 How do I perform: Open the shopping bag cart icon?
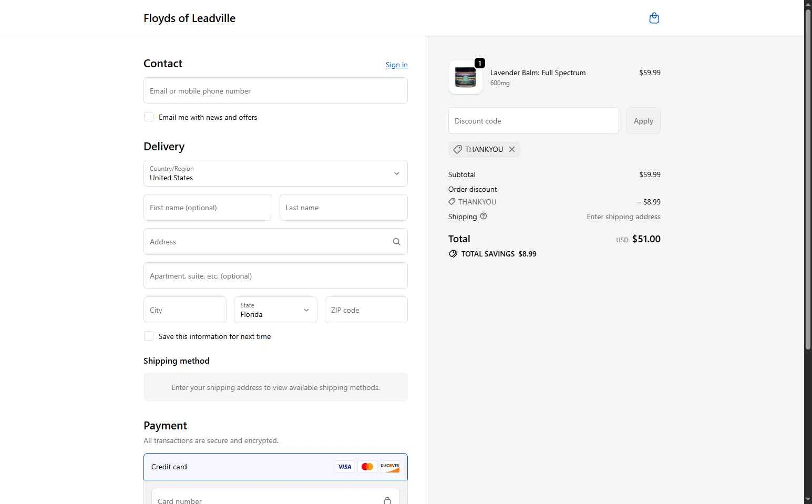(654, 18)
